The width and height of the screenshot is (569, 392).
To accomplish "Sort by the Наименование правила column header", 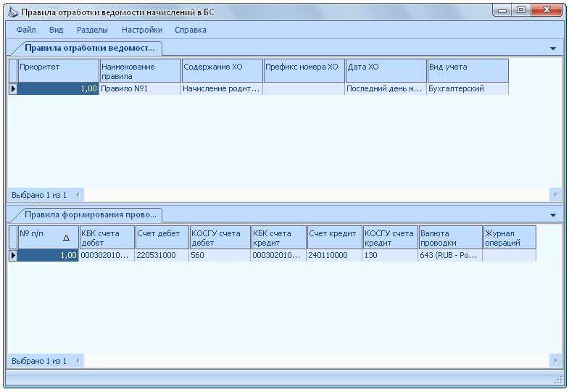I will 140,71.
